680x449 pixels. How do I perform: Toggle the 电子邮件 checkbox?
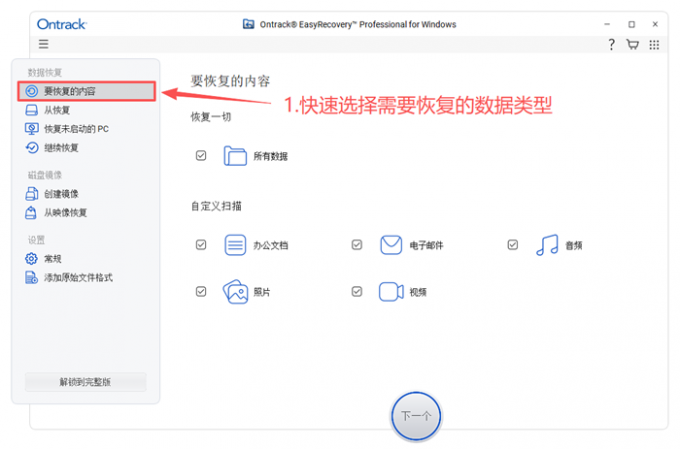357,245
